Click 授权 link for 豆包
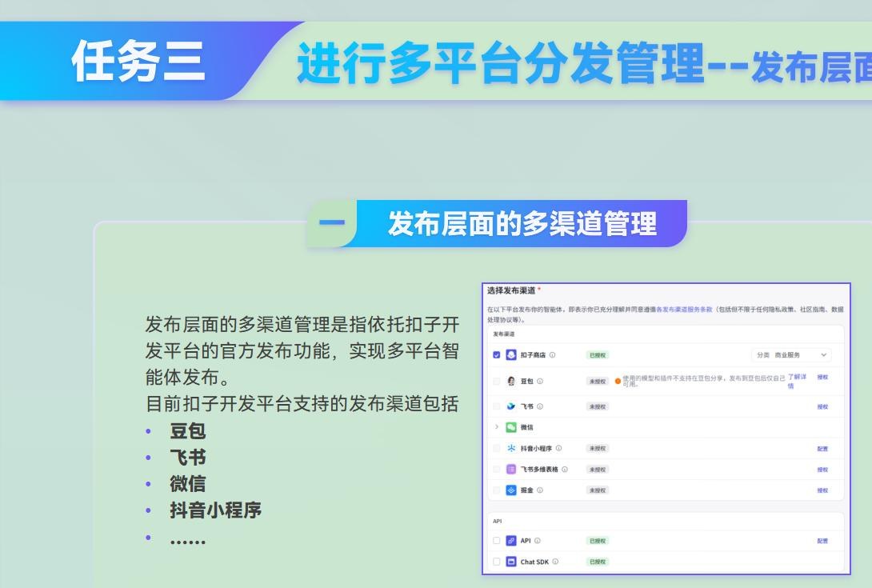 tap(822, 377)
